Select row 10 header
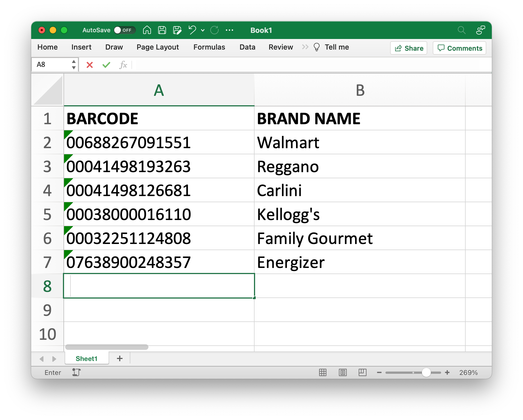Screen dimensions: 523x420 47,334
